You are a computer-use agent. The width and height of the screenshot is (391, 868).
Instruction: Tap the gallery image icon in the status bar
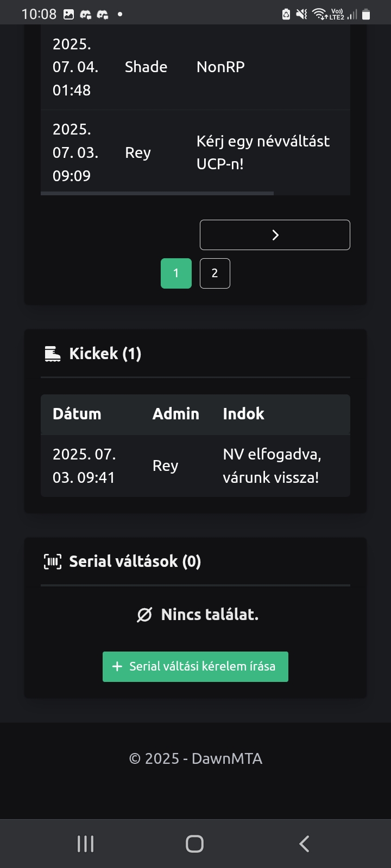coord(68,15)
